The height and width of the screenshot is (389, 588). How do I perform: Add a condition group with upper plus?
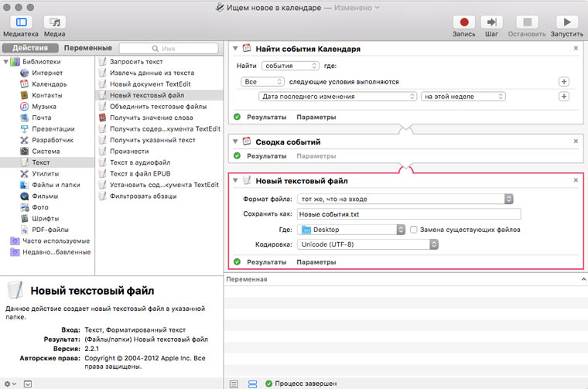(563, 82)
